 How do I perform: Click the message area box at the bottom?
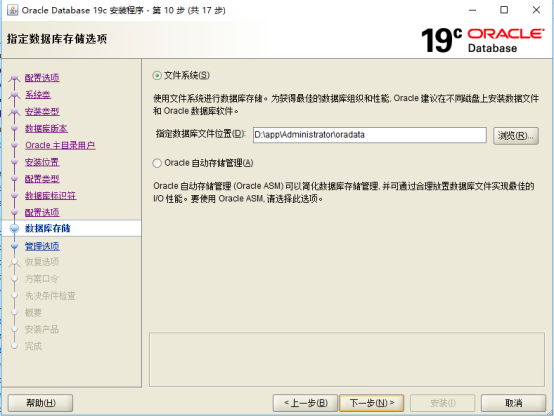[x=347, y=360]
